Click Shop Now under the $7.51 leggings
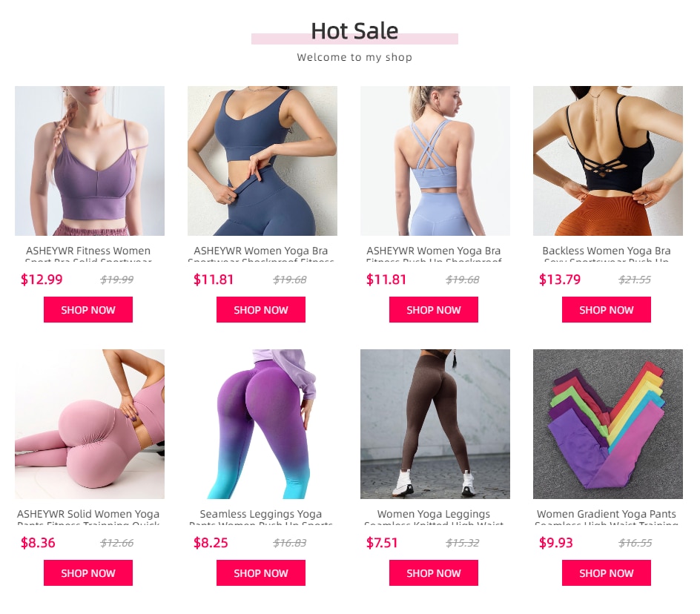Image resolution: width=700 pixels, height=614 pixels. (434, 572)
